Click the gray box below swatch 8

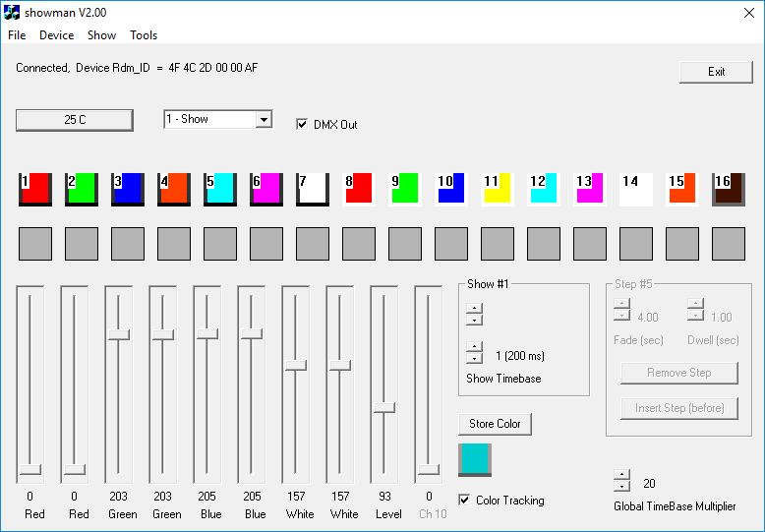(x=359, y=244)
